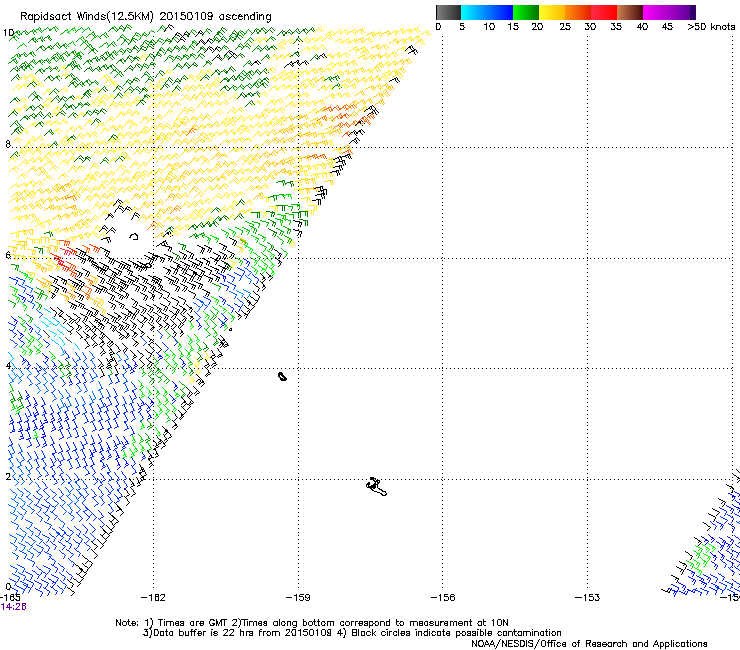The image size is (740, 650).
Task: Click the '40' legend scale number
Action: click(642, 27)
